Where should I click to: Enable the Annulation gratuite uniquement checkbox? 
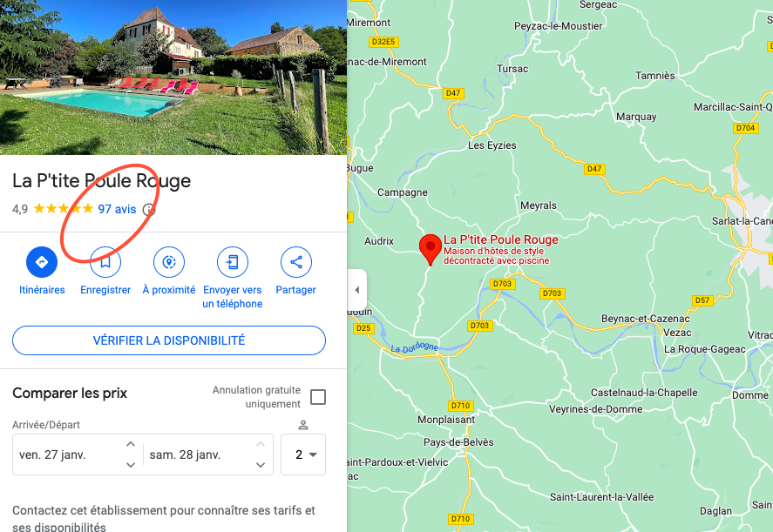tap(318, 396)
